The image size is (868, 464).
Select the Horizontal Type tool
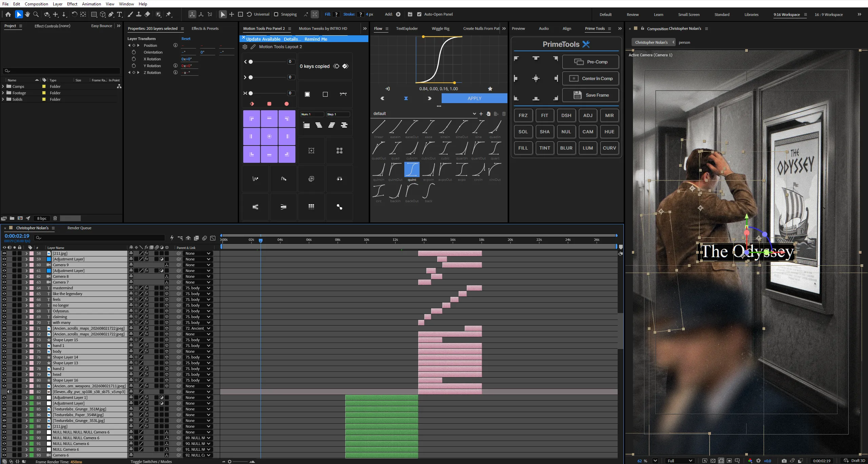(120, 14)
